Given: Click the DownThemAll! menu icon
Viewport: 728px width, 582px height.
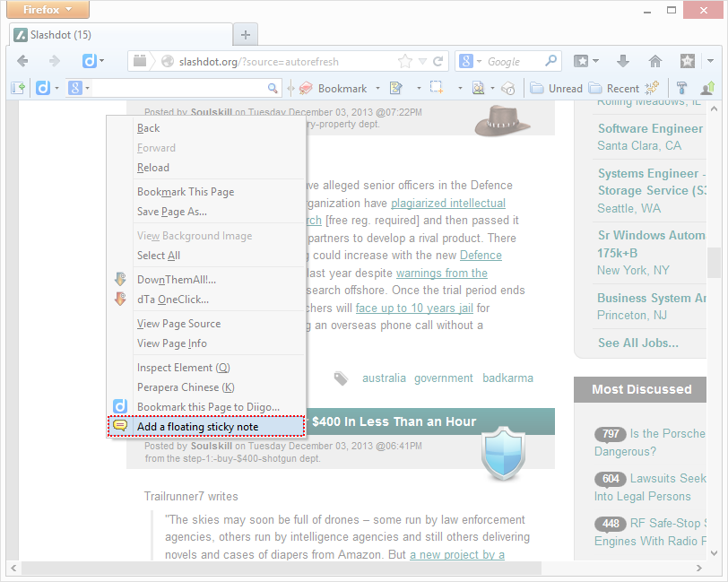Looking at the screenshot, I should click(120, 279).
